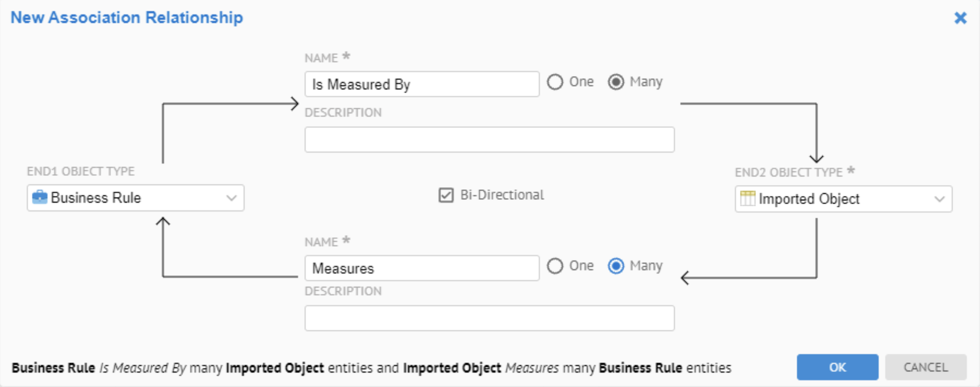Select Many radio for Is Measured By

click(616, 82)
